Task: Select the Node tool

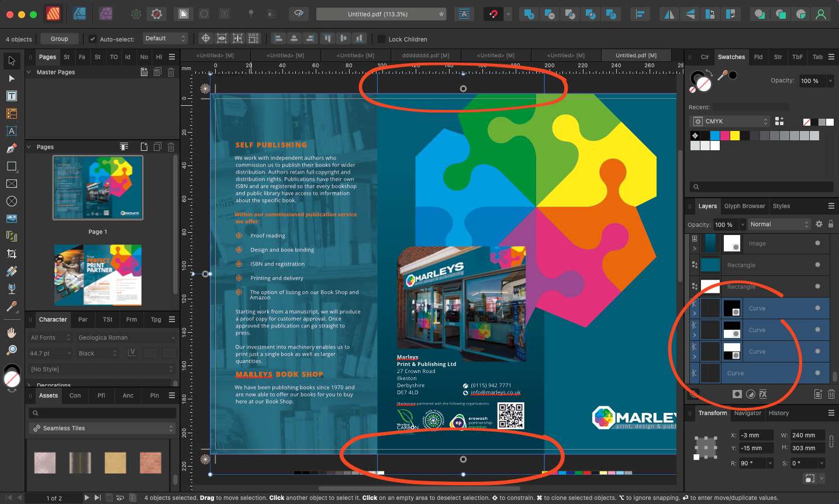Action: coord(12,78)
